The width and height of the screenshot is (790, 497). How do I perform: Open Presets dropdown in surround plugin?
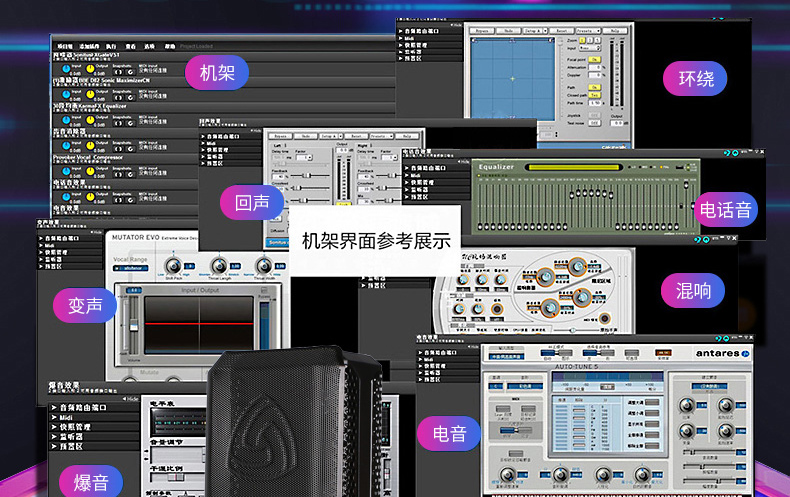click(x=587, y=31)
